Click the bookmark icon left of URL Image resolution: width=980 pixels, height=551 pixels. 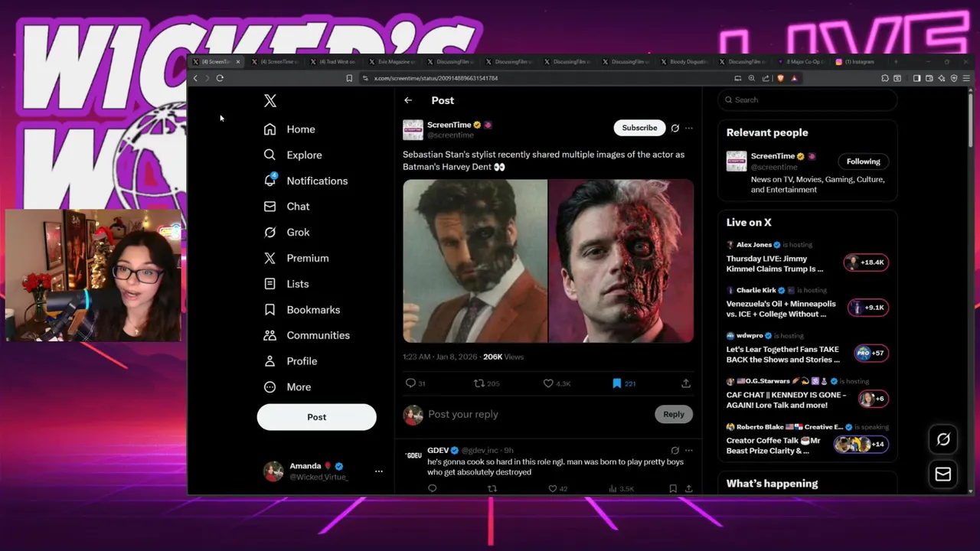click(x=349, y=78)
